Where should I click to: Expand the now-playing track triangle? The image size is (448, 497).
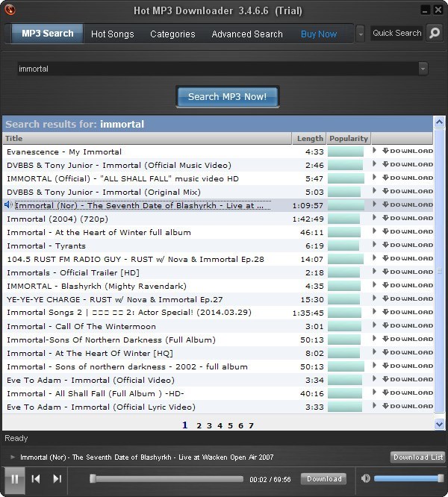[x=13, y=457]
